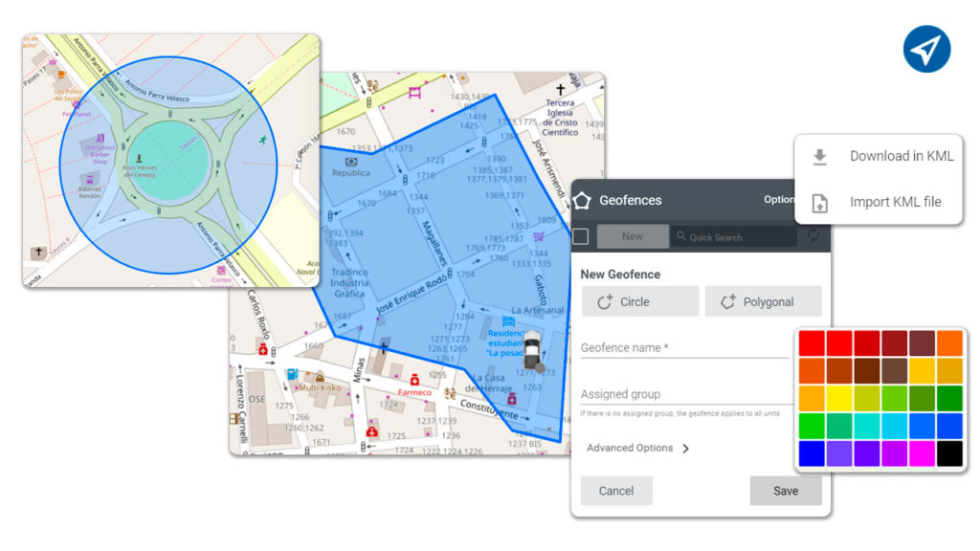Screen dimensions: 980x551
Task: Click the polygon-plus icon on Polygonal button
Action: pyautogui.click(x=727, y=301)
